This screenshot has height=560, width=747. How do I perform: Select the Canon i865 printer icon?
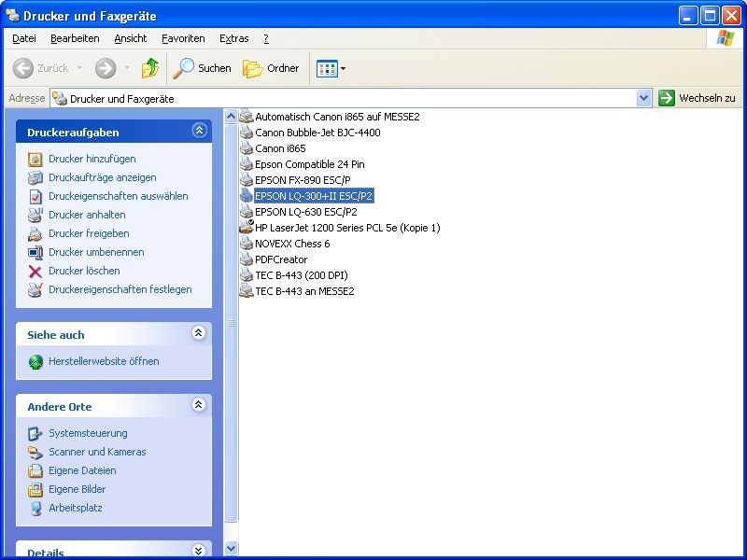246,148
